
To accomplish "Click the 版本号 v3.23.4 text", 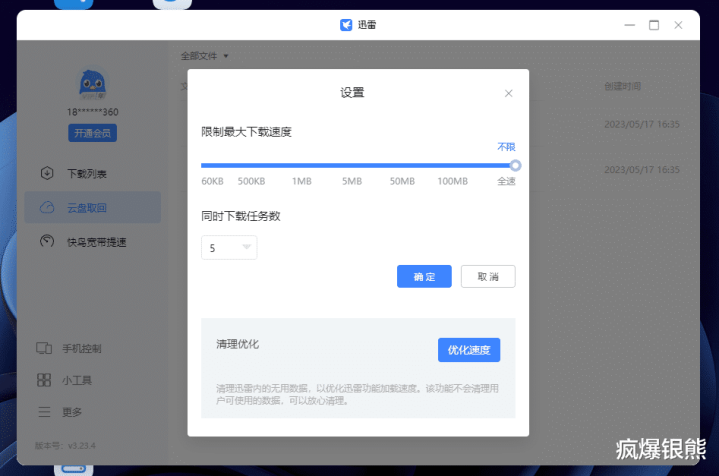I will click(x=65, y=445).
